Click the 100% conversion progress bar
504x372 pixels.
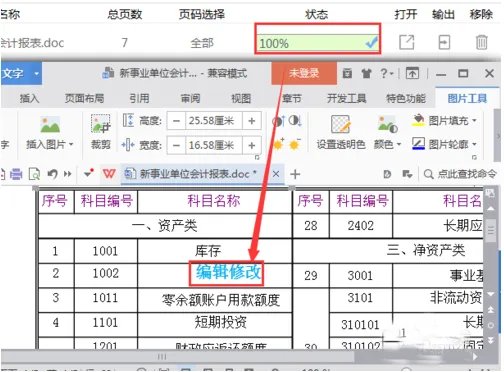[x=318, y=43]
